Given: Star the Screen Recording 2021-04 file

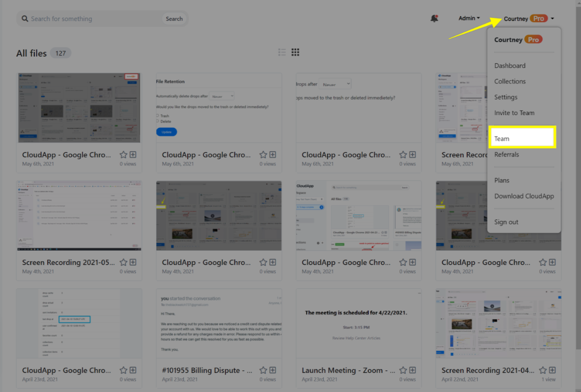Looking at the screenshot, I should pos(543,370).
